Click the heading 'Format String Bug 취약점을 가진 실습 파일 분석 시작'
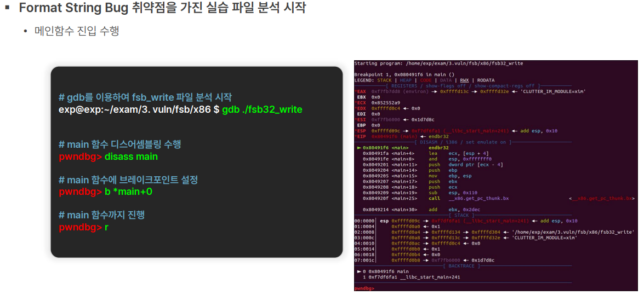Image resolution: width=644 pixels, height=301 pixels. pyautogui.click(x=162, y=7)
